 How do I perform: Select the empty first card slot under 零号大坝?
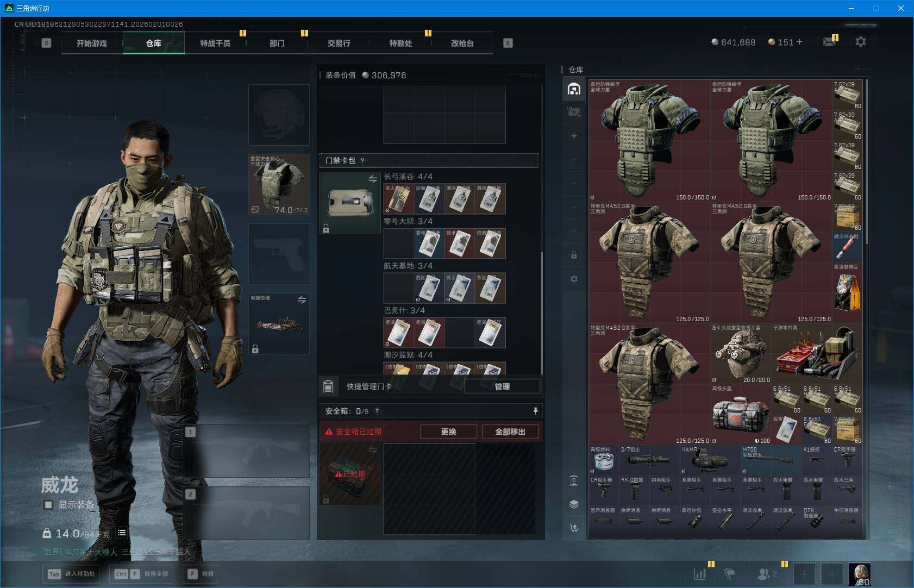coord(399,243)
